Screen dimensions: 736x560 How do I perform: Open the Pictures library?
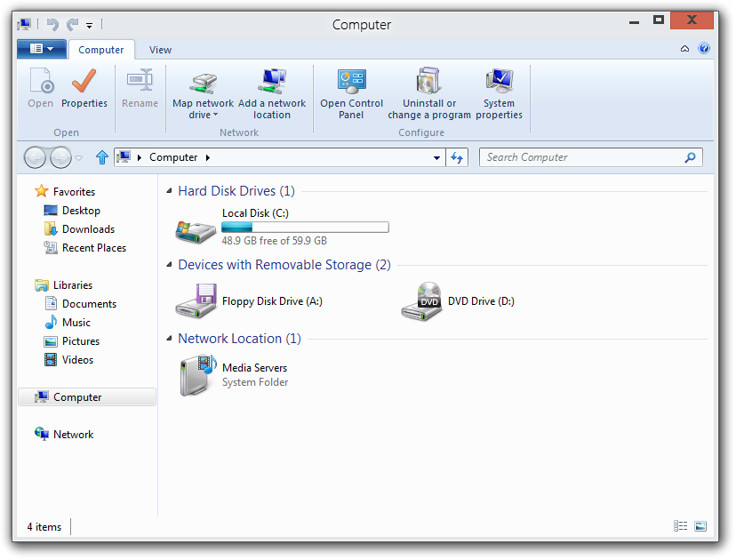(x=72, y=341)
